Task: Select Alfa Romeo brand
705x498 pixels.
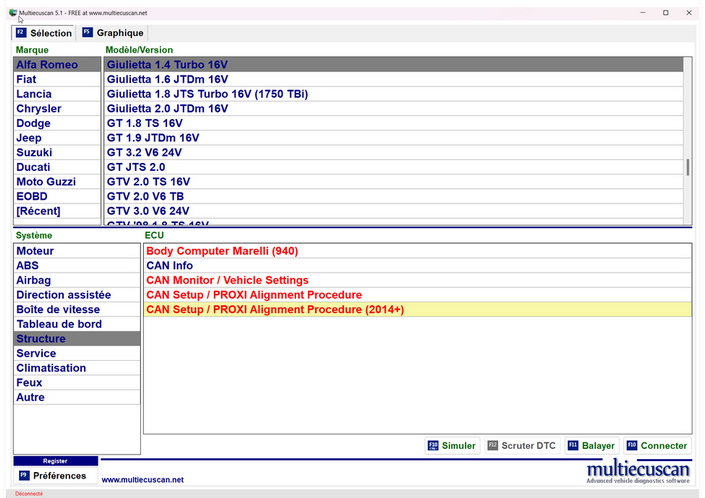Action: pos(57,65)
